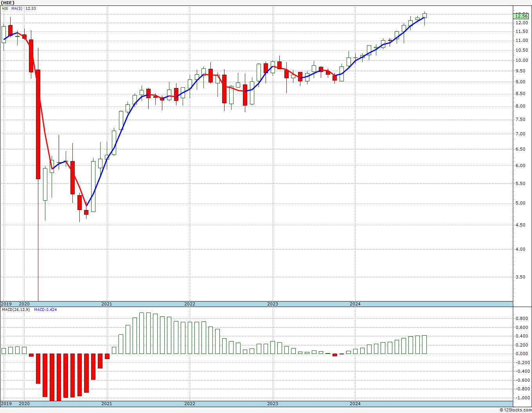
Task: Select the MACD(26,12,9) indicator label
Action: click(16, 310)
